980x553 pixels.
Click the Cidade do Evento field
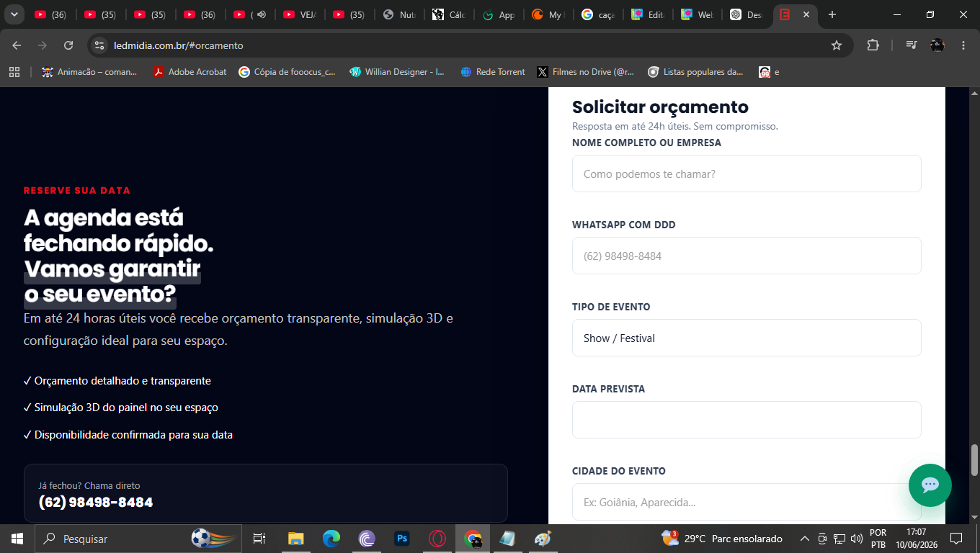pyautogui.click(x=747, y=502)
